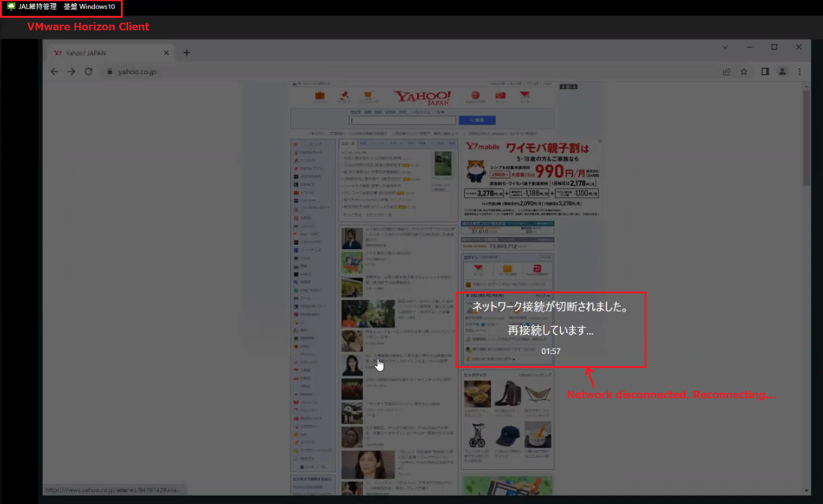Open Yahoo Auctions gavel icon
Image resolution: width=823 pixels, height=504 pixels.
pyautogui.click(x=345, y=97)
